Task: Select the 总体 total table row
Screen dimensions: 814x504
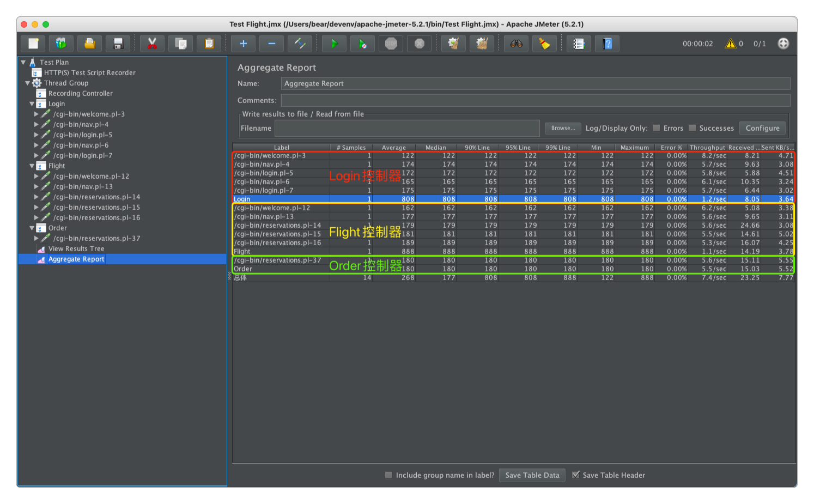Action: (x=514, y=277)
